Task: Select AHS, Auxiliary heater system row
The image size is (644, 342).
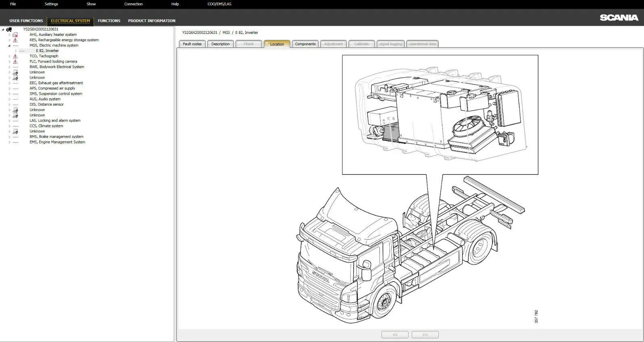Action: [x=53, y=35]
